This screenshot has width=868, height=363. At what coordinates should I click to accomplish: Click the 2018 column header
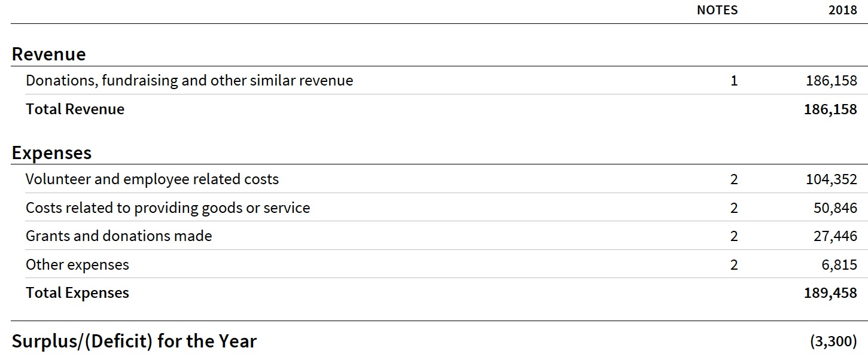tap(842, 10)
